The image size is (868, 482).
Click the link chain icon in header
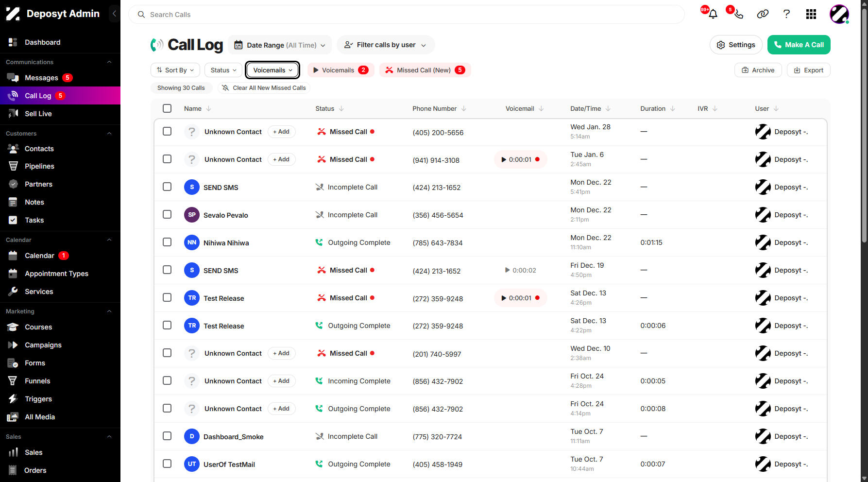763,14
